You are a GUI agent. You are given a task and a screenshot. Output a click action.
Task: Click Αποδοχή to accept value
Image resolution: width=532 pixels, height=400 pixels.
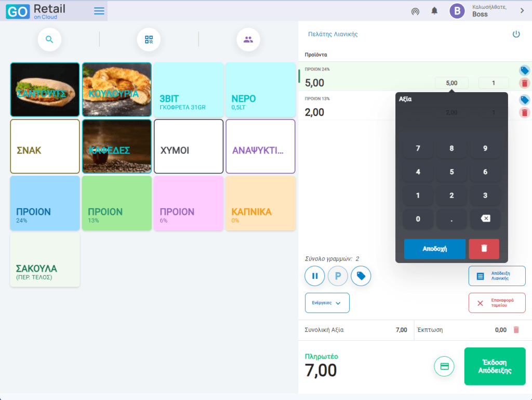[435, 249]
